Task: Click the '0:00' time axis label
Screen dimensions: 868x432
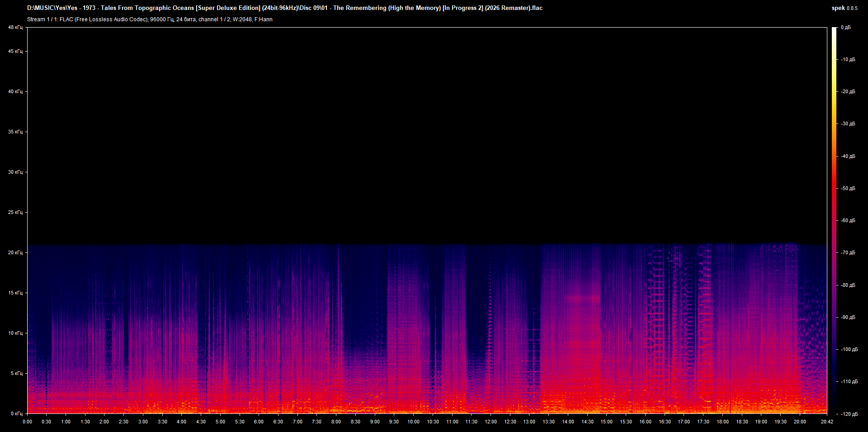Action: 27,422
